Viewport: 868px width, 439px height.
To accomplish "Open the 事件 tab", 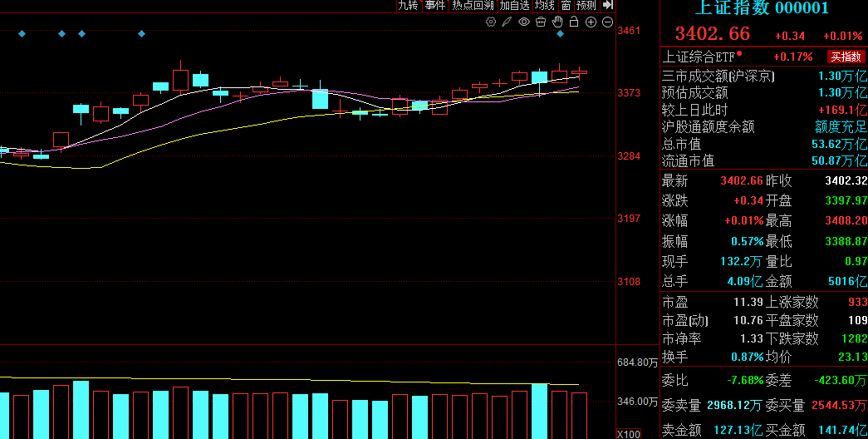I will 435,6.
